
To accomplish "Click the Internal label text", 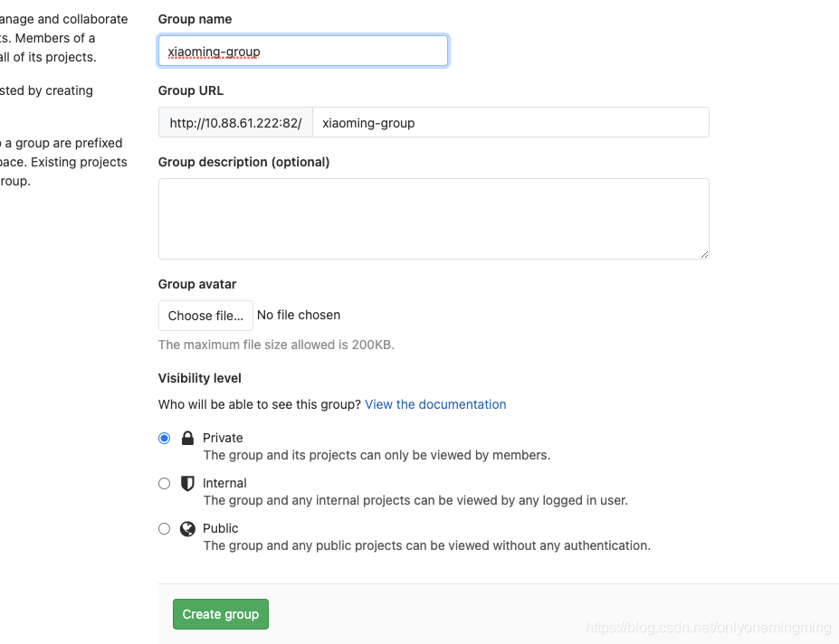I will [224, 484].
